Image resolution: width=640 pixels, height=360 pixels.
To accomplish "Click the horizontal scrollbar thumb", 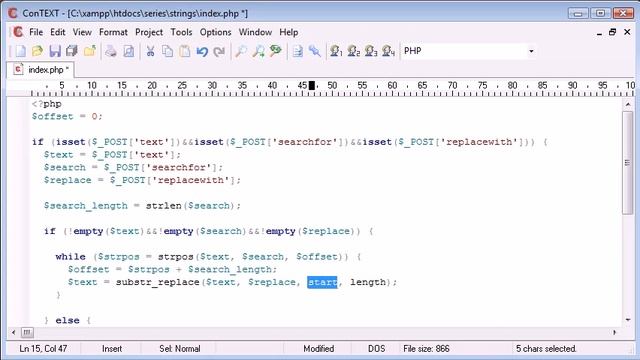I will [27, 332].
